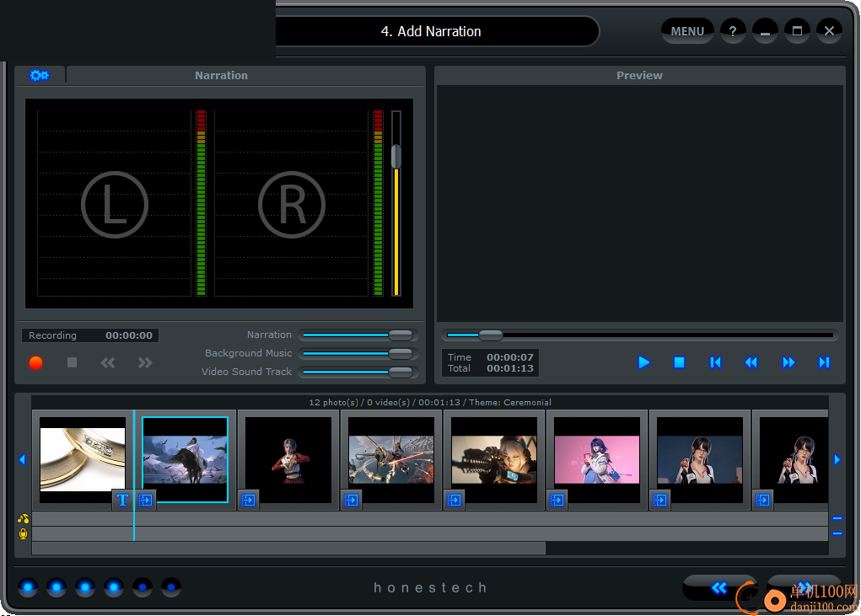Select the girl with rifle slide thumbnail
The width and height of the screenshot is (861, 616).
coord(494,459)
